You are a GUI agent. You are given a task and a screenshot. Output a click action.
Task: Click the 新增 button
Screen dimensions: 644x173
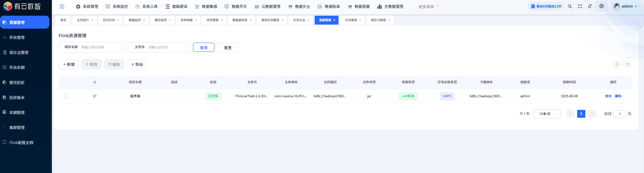click(69, 64)
